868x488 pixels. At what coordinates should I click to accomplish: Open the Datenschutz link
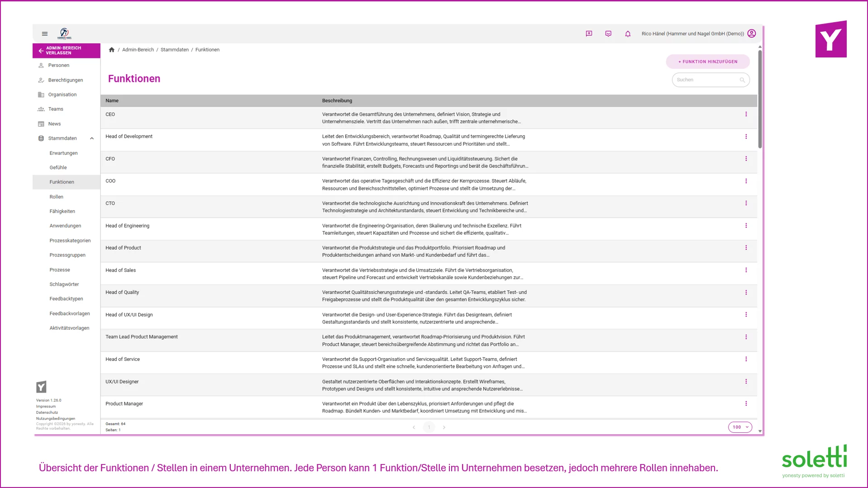pos(47,412)
